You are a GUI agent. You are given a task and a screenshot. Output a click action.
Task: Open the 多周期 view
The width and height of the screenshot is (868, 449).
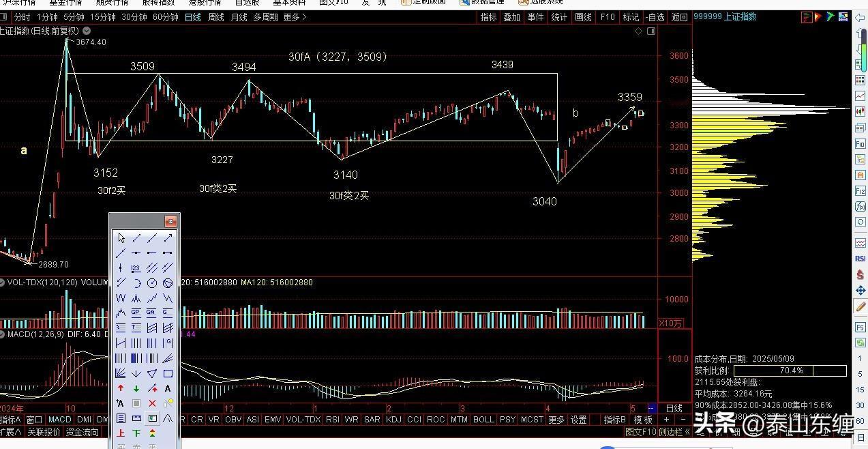point(265,17)
